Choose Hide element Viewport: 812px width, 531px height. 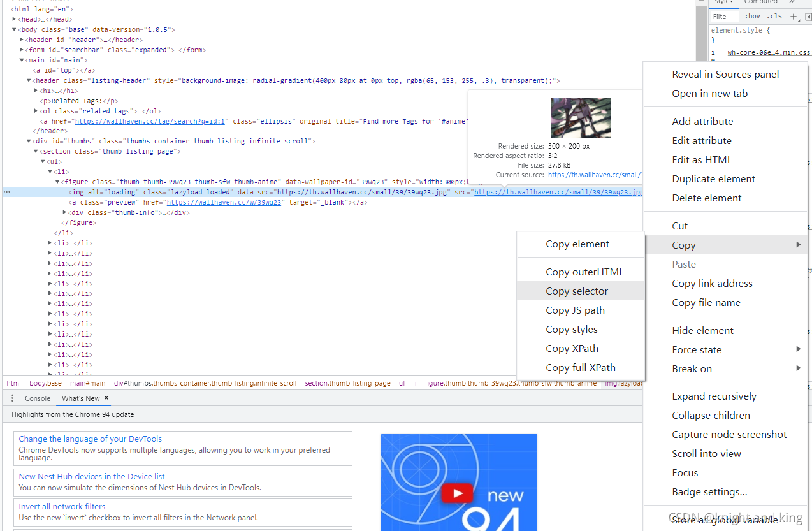(x=725, y=330)
